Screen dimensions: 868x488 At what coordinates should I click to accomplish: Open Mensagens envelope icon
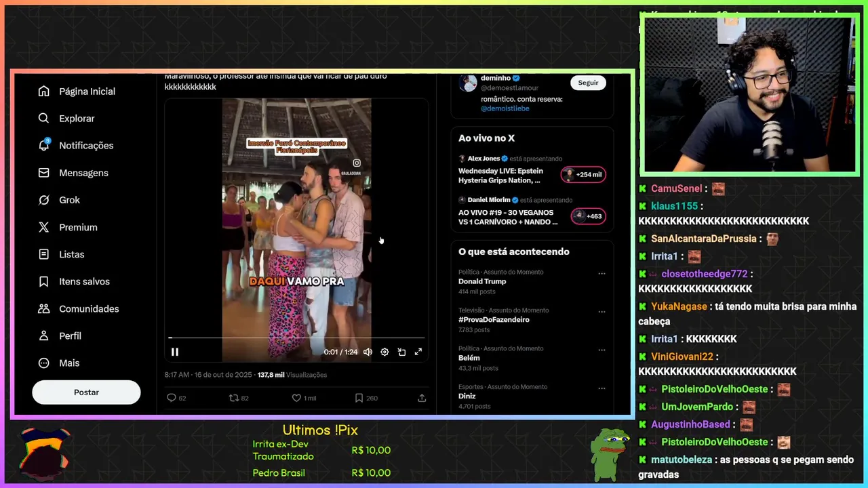pos(44,173)
